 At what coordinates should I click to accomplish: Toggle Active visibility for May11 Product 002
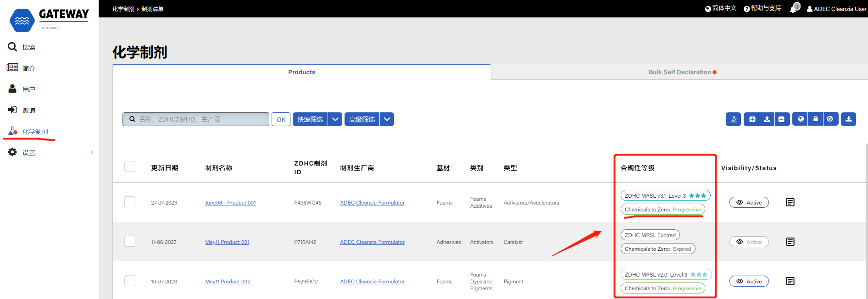click(749, 281)
